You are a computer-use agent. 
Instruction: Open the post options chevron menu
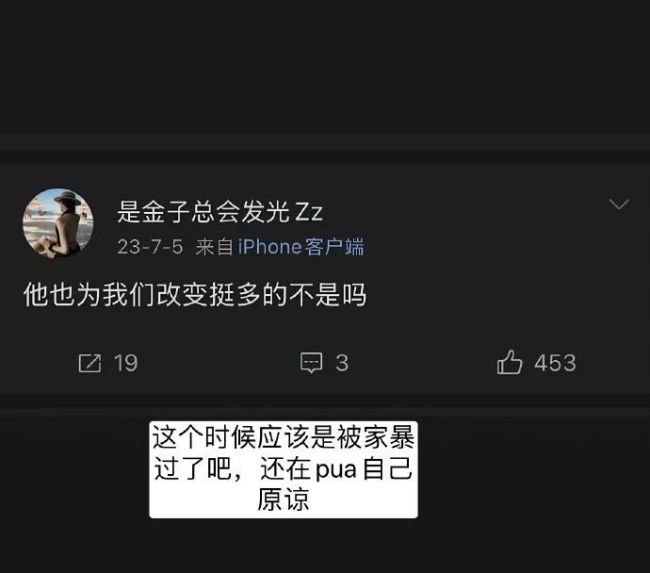pyautogui.click(x=619, y=204)
